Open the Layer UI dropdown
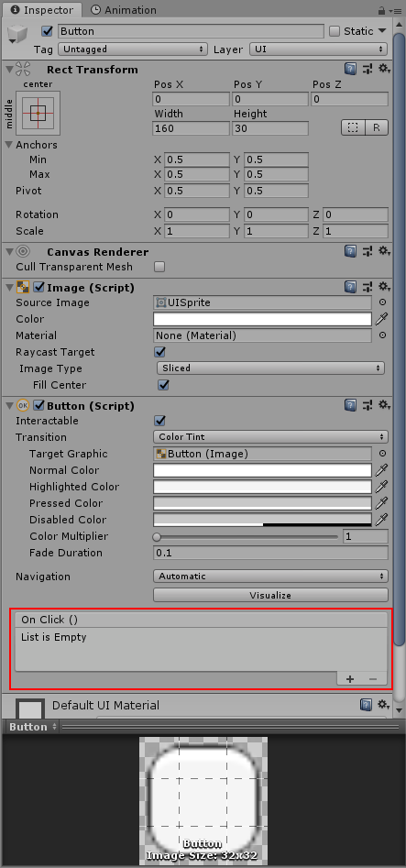Screen dimensions: 406x868 click(x=318, y=49)
